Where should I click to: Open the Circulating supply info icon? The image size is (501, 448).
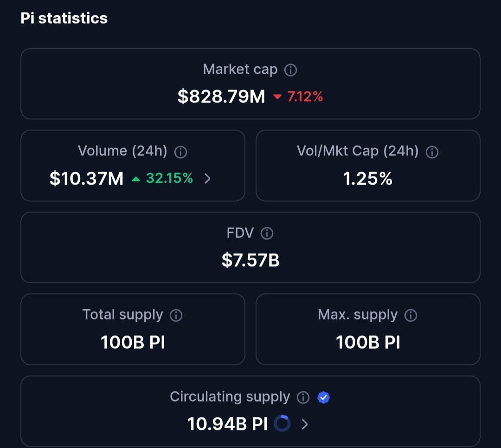coord(303,397)
